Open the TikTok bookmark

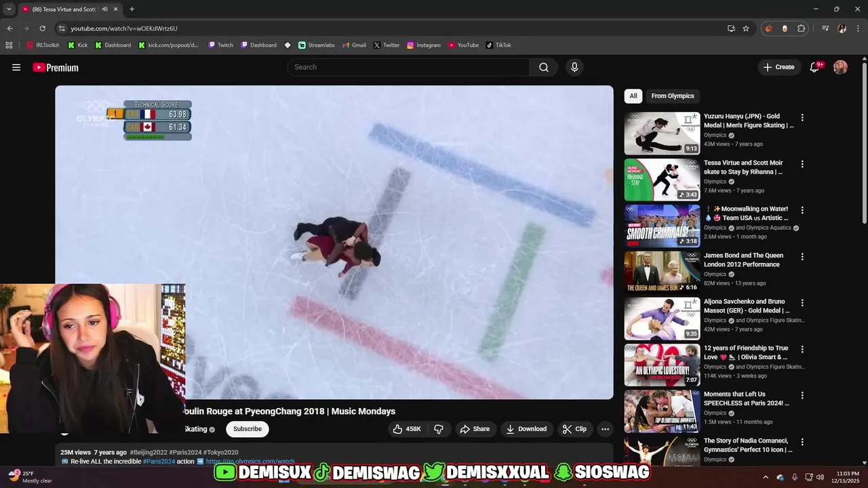tap(498, 45)
